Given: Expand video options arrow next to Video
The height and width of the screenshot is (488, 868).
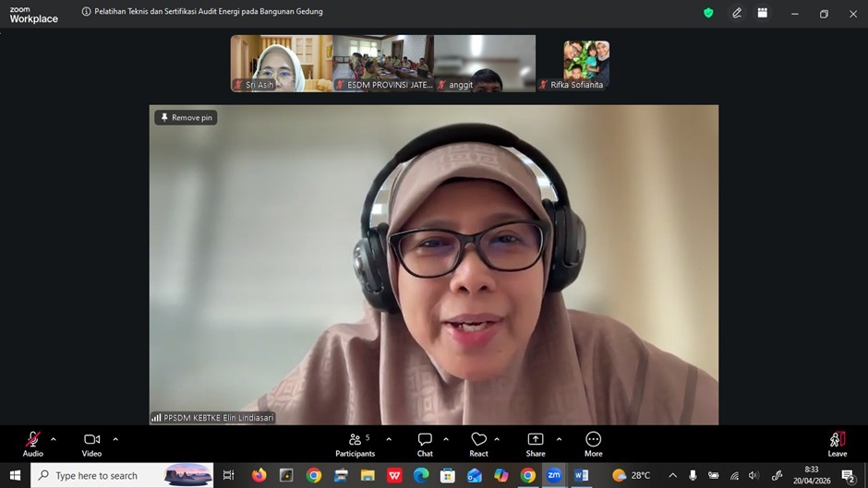Looking at the screenshot, I should (115, 439).
